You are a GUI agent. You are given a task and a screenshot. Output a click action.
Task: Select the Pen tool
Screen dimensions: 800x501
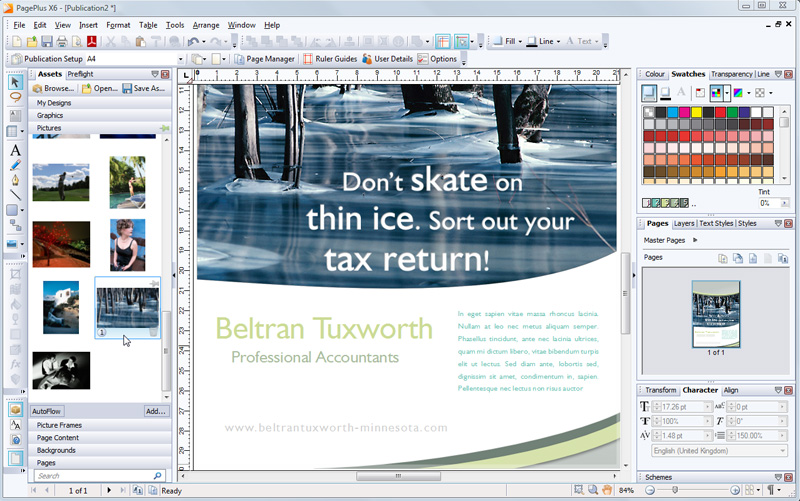click(15, 180)
